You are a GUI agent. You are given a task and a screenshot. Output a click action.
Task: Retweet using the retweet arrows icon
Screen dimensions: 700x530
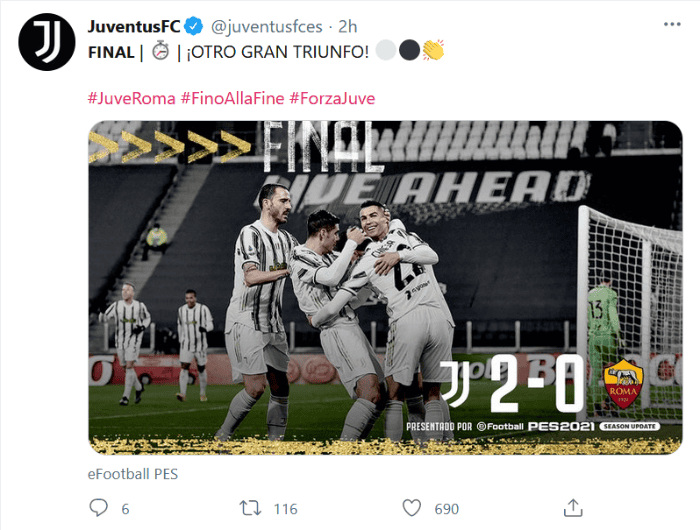point(250,508)
